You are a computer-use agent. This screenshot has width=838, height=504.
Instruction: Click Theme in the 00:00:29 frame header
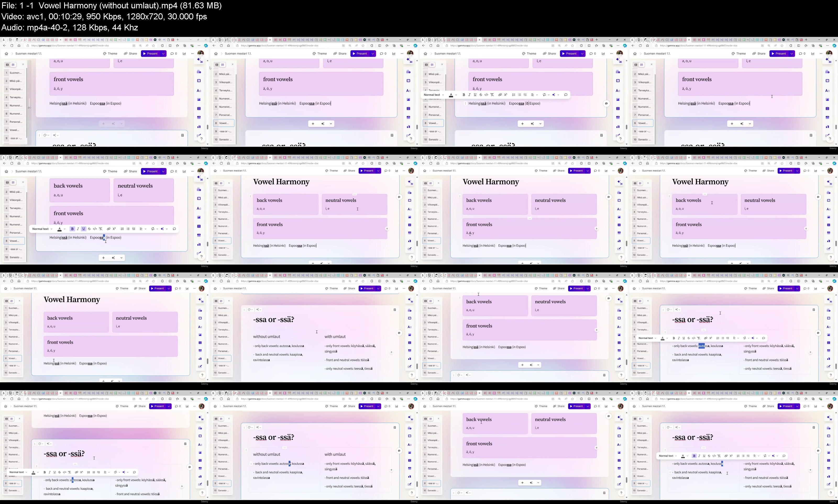pyautogui.click(x=110, y=54)
